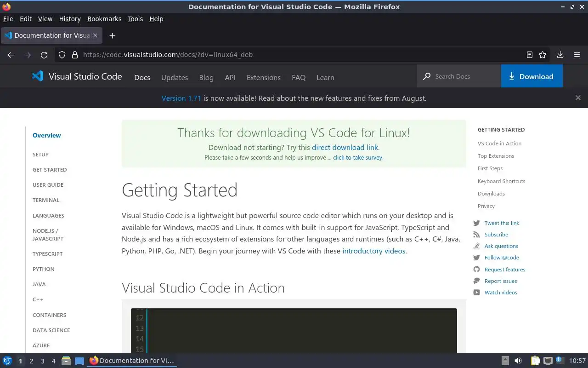Open the Tools menu
588x368 pixels.
(x=136, y=19)
